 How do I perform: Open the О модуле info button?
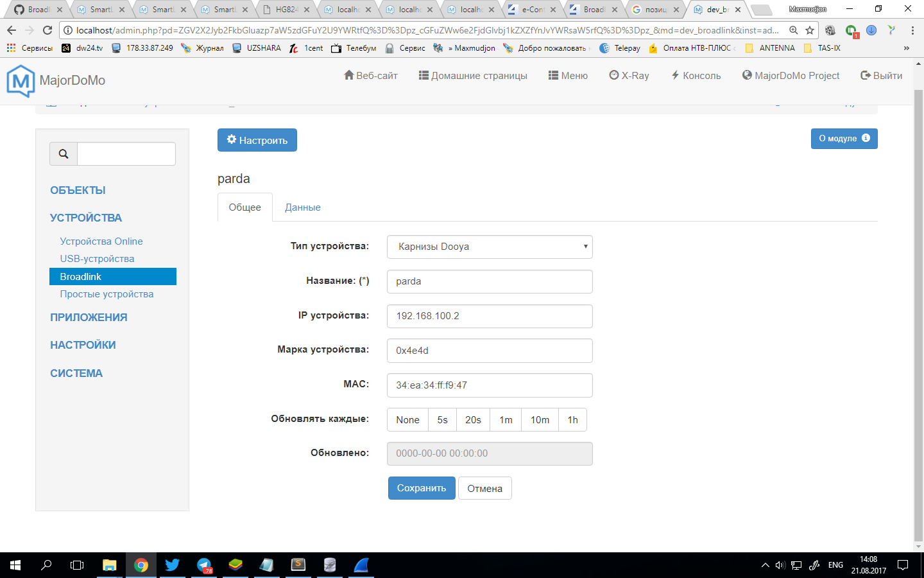(x=844, y=139)
